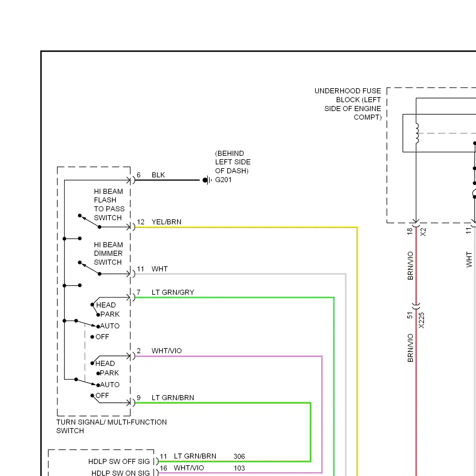Select the LT GRN/BRN label at pin 9

point(173,398)
